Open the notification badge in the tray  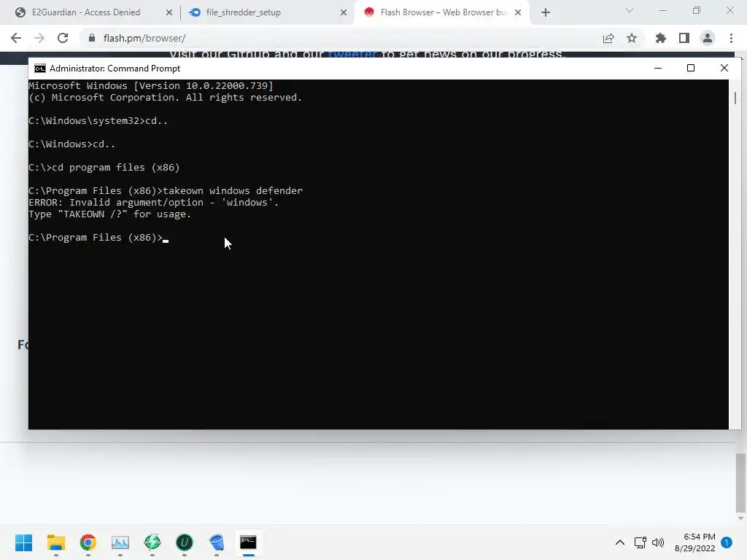tap(727, 542)
